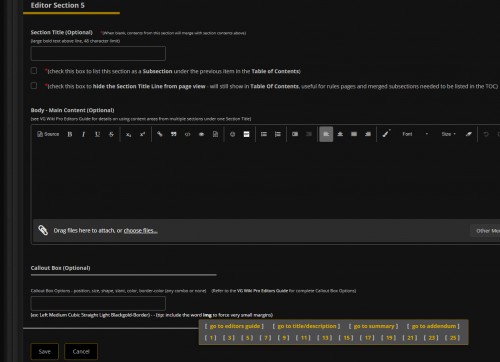This screenshot has width=500, height=362.
Task: Click the code snippet icon
Action: [x=188, y=134]
